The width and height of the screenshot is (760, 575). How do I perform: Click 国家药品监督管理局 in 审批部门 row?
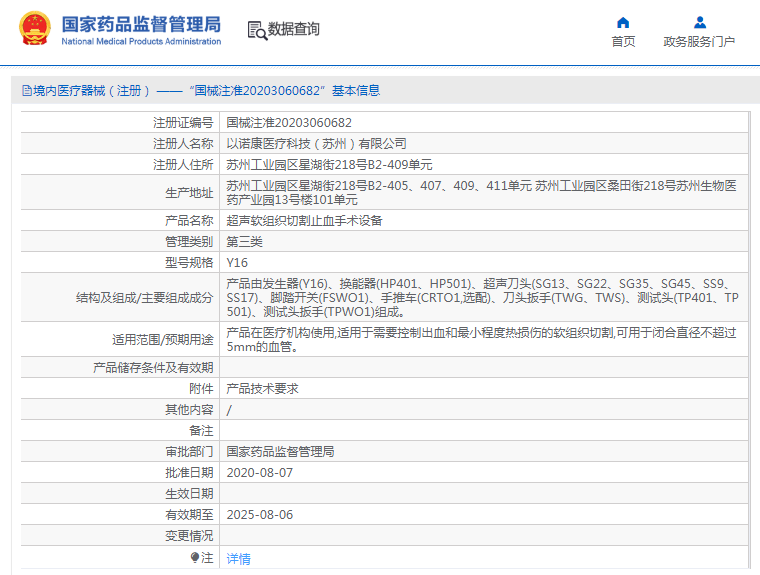click(x=280, y=452)
